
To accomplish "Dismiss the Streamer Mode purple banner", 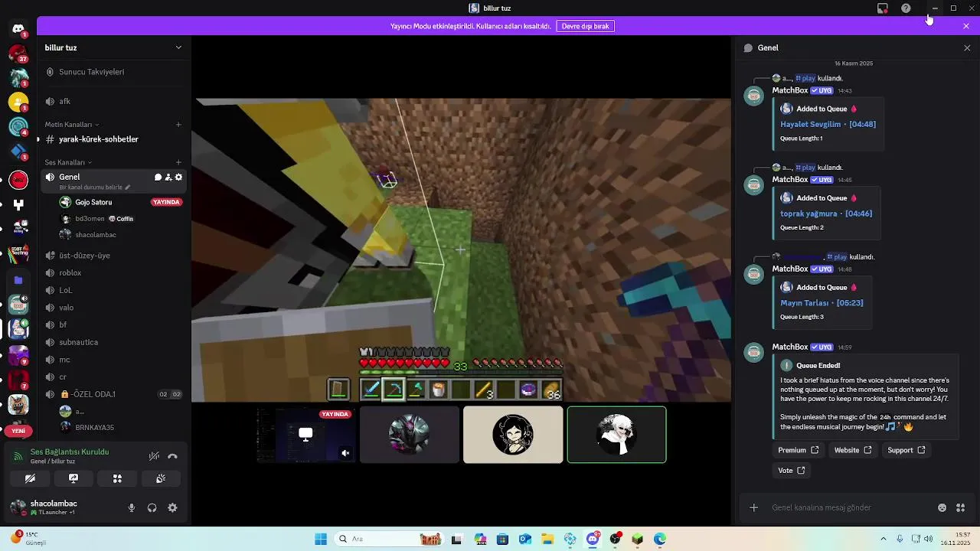I will (x=966, y=26).
